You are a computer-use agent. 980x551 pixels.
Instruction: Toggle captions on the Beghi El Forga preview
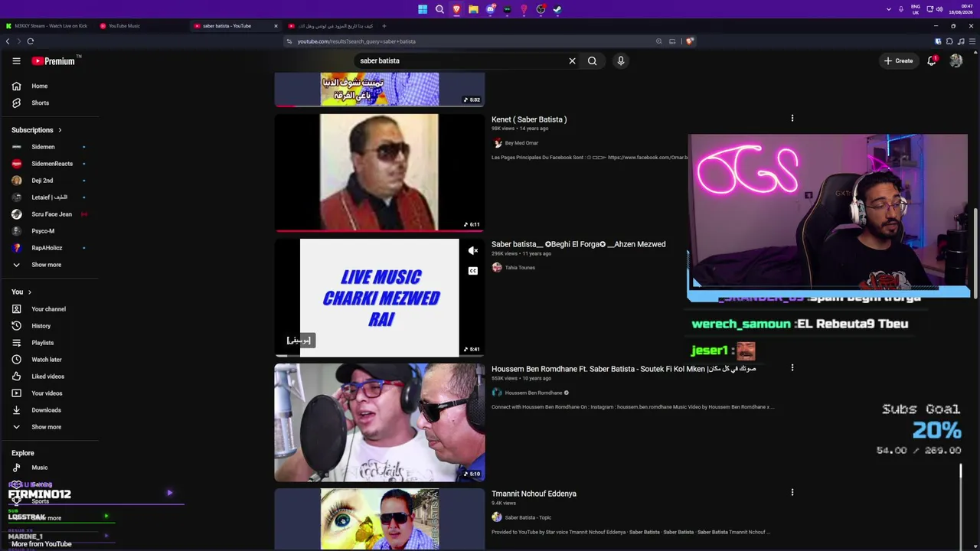pos(473,270)
